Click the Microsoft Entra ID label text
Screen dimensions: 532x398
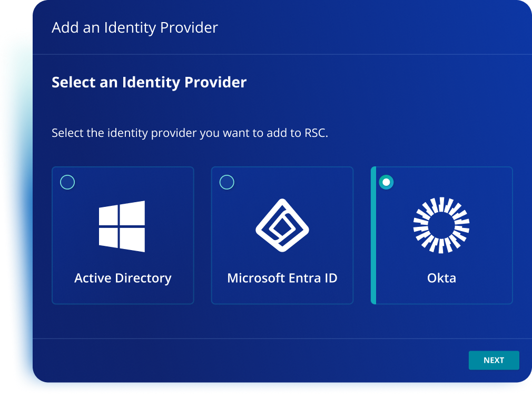pyautogui.click(x=282, y=278)
